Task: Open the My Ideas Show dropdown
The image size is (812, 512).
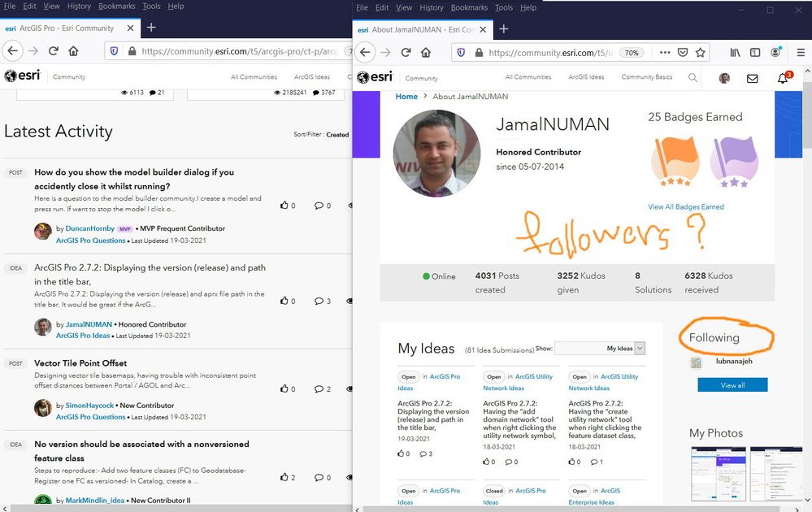Action: pos(600,349)
